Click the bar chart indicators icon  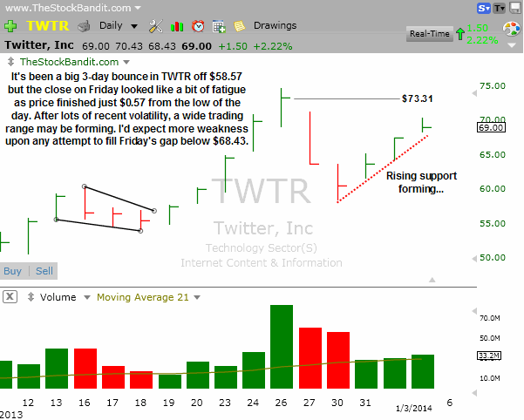coord(177,26)
